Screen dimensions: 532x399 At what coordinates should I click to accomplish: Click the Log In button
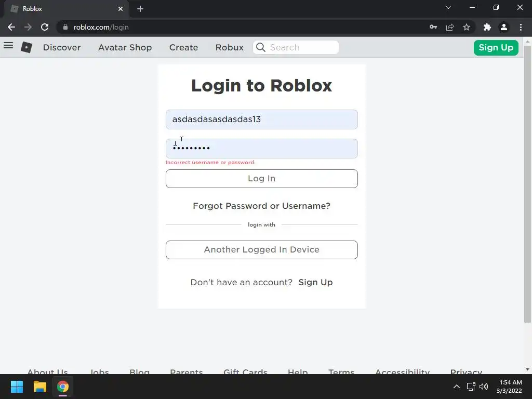pos(262,179)
